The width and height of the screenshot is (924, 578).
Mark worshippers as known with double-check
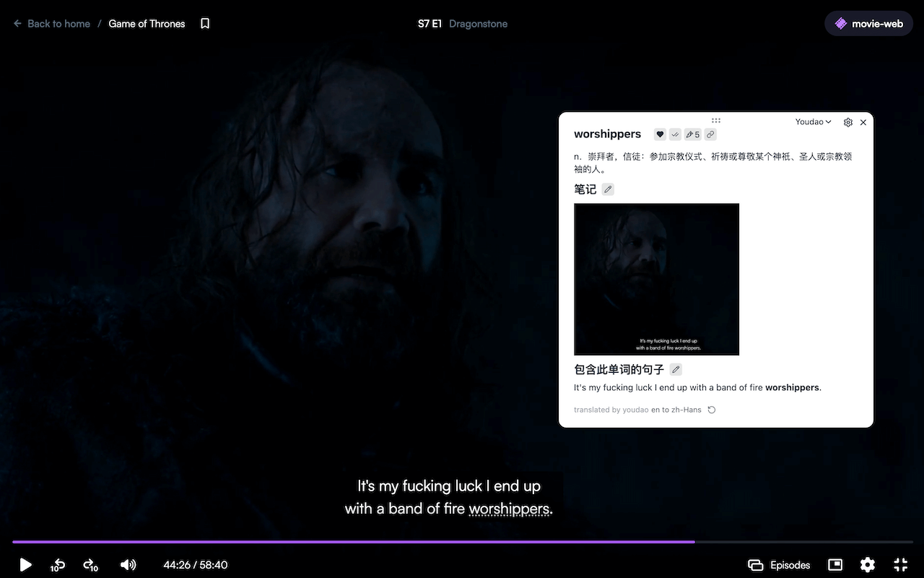coord(675,134)
